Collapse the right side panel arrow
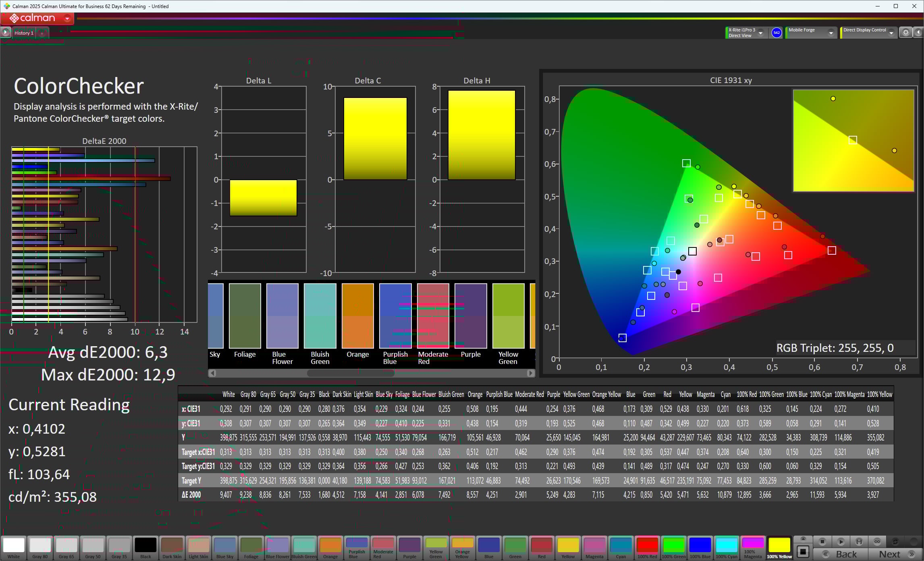Viewport: 924px width, 561px height. tap(918, 33)
